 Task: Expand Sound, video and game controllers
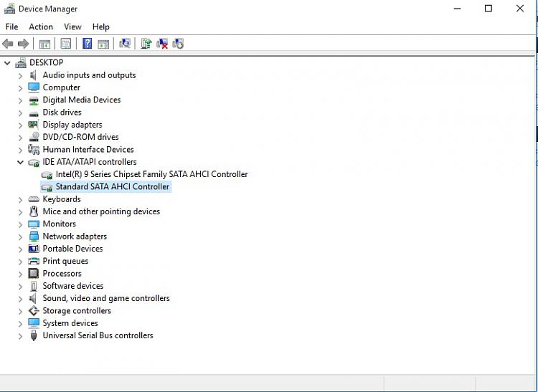pyautogui.click(x=20, y=299)
